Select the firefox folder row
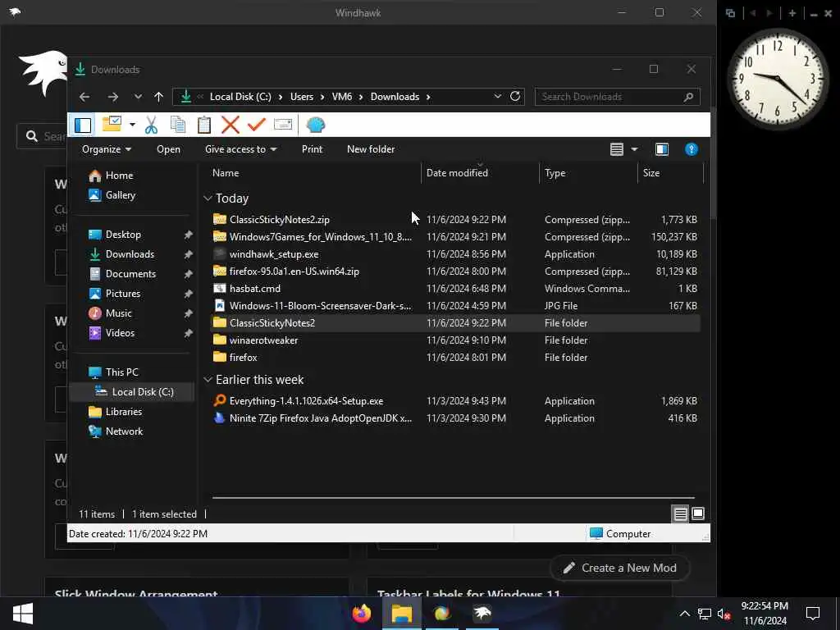The width and height of the screenshot is (840, 630). 455,358
